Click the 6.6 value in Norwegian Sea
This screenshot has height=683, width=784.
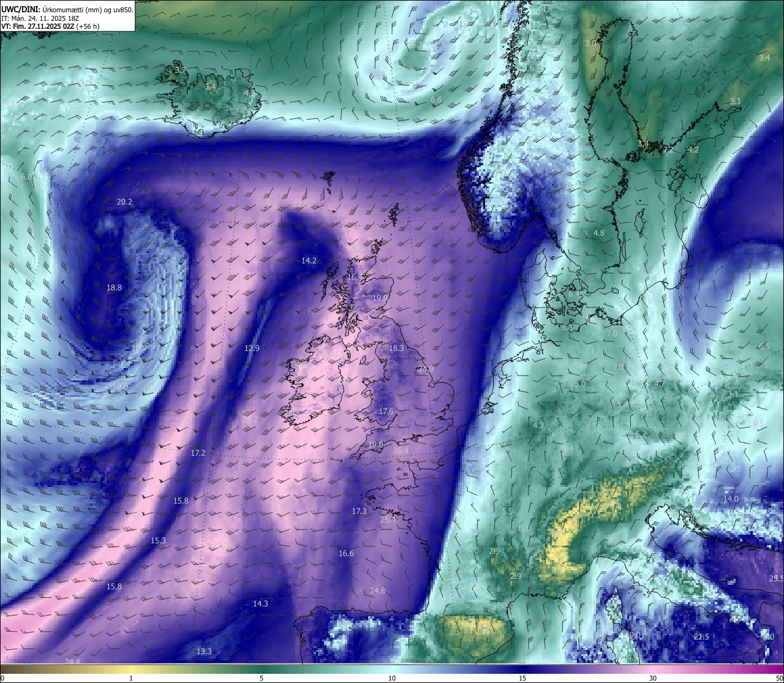pos(436,99)
